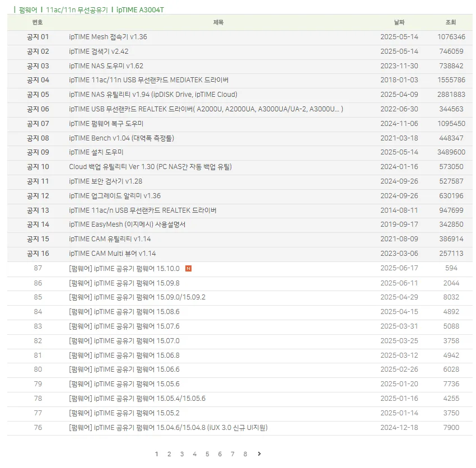The height and width of the screenshot is (468, 476).
Task: Open firmware 15.04.6/15.04.8 iUX 3.0 post
Action: (x=168, y=428)
